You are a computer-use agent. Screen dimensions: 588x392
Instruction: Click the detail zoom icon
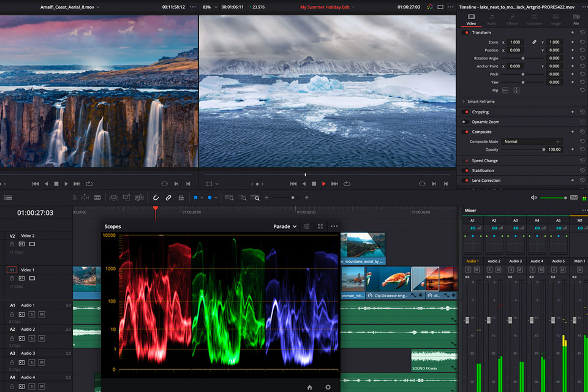click(243, 198)
